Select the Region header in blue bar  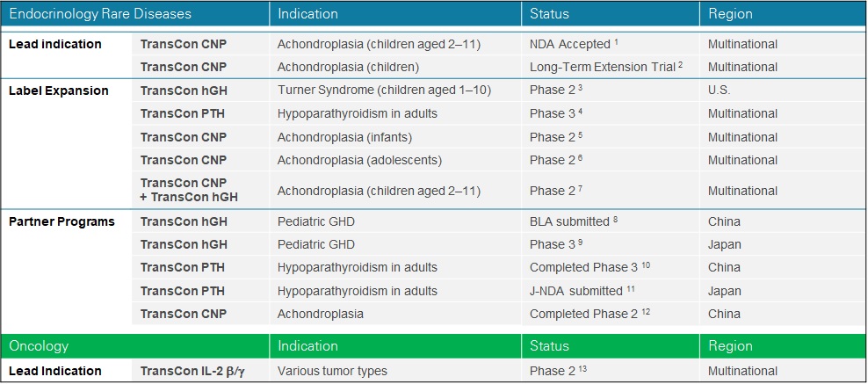(x=730, y=14)
